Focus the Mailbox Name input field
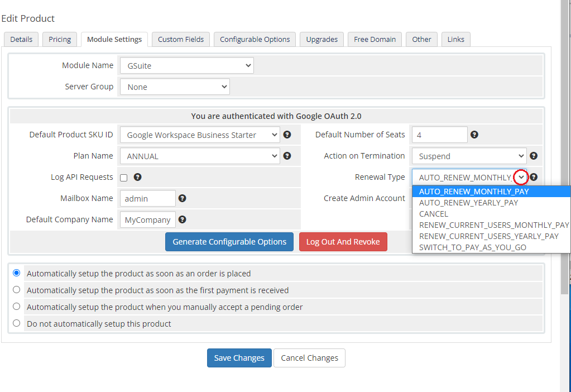 coord(148,199)
